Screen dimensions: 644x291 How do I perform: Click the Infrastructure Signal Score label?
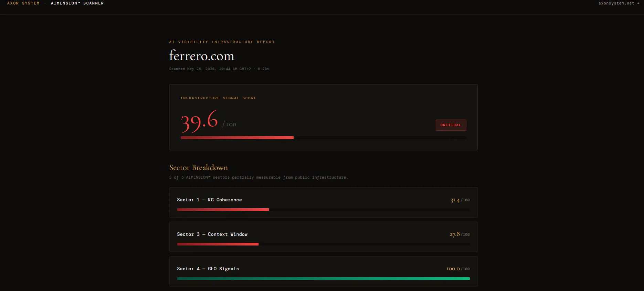click(219, 98)
